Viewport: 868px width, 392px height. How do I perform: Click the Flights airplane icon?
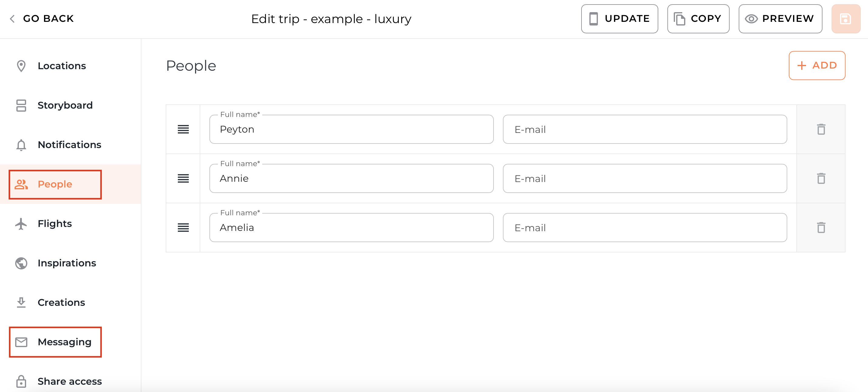pos(21,223)
